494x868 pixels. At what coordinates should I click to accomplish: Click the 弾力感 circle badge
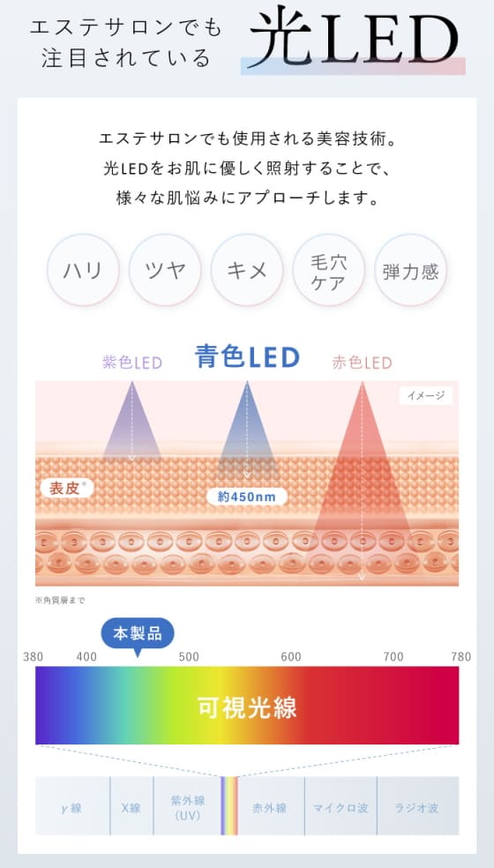pos(411,270)
